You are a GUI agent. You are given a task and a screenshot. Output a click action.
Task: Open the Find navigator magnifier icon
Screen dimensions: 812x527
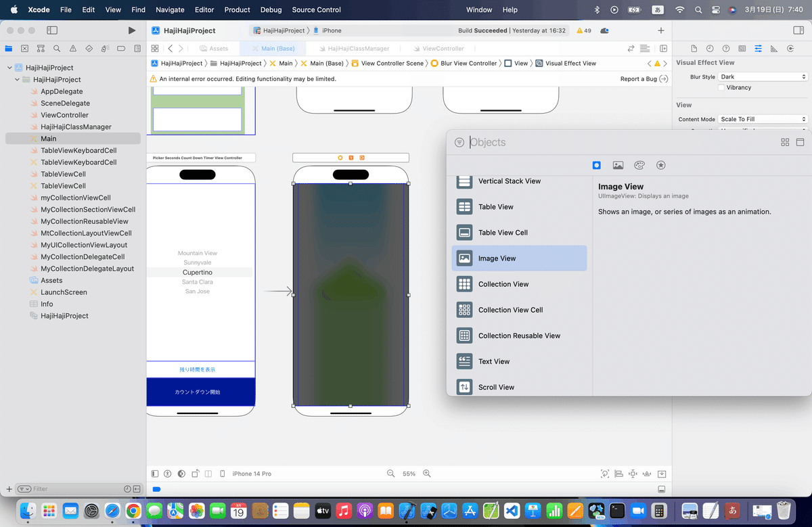[57, 49]
